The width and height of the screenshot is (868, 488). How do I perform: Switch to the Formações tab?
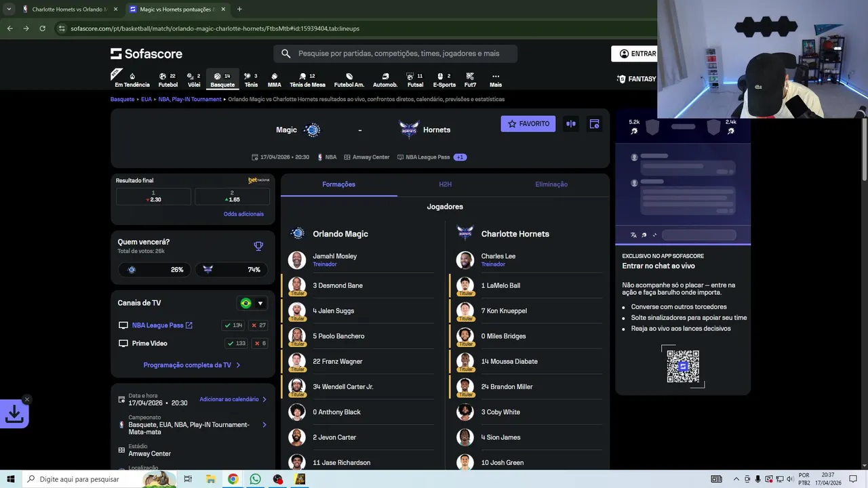[338, 184]
